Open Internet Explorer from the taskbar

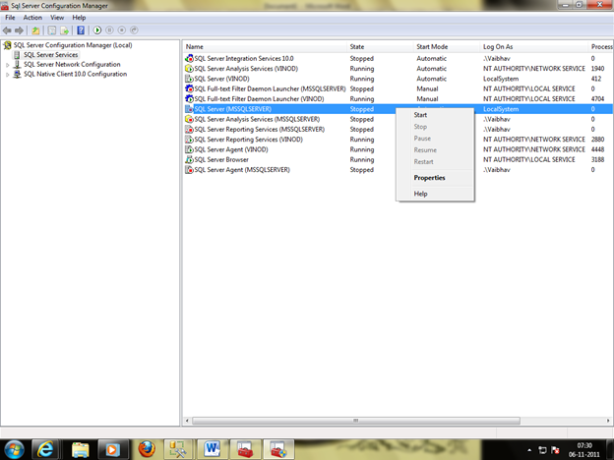(45, 449)
